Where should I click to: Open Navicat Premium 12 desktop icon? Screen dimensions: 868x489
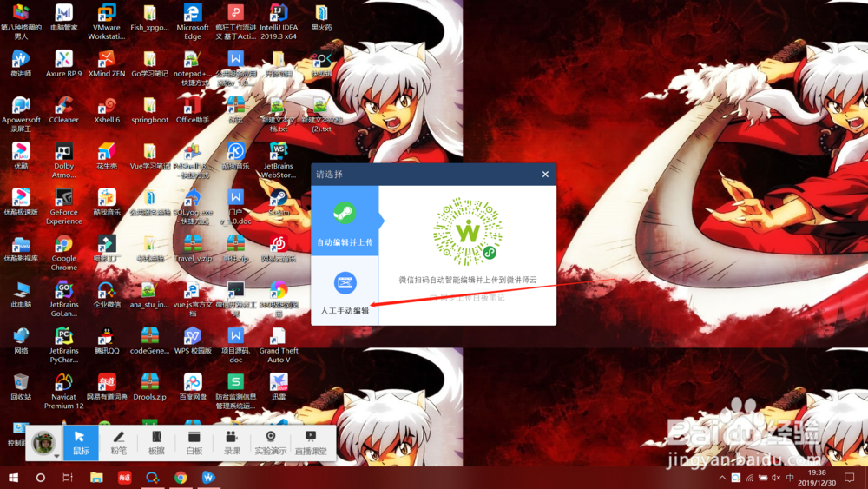coord(63,391)
